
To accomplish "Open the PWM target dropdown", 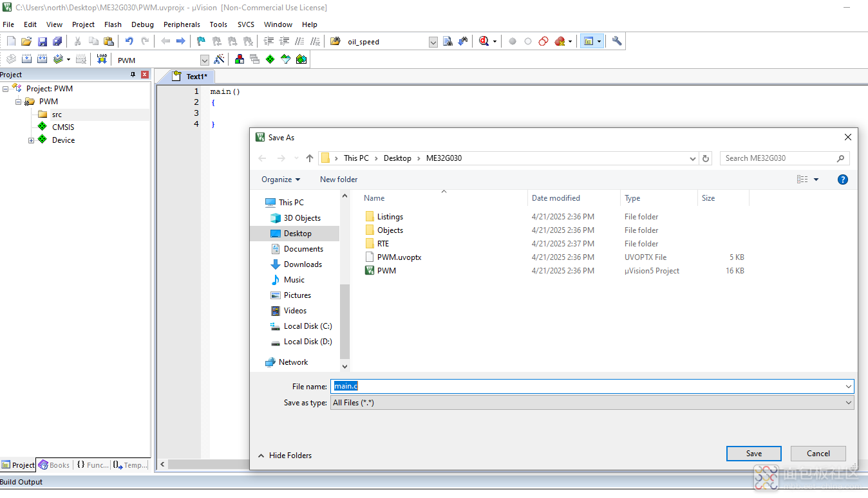I will pyautogui.click(x=205, y=60).
